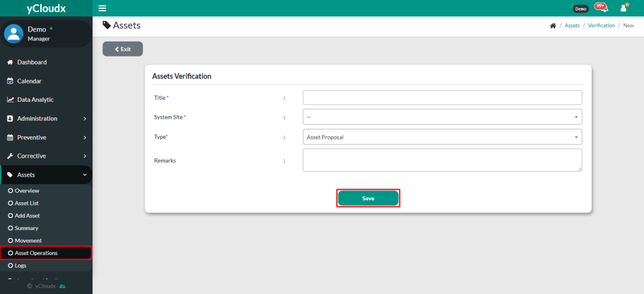
Task: Go to Data Analytic page
Action: click(x=35, y=99)
